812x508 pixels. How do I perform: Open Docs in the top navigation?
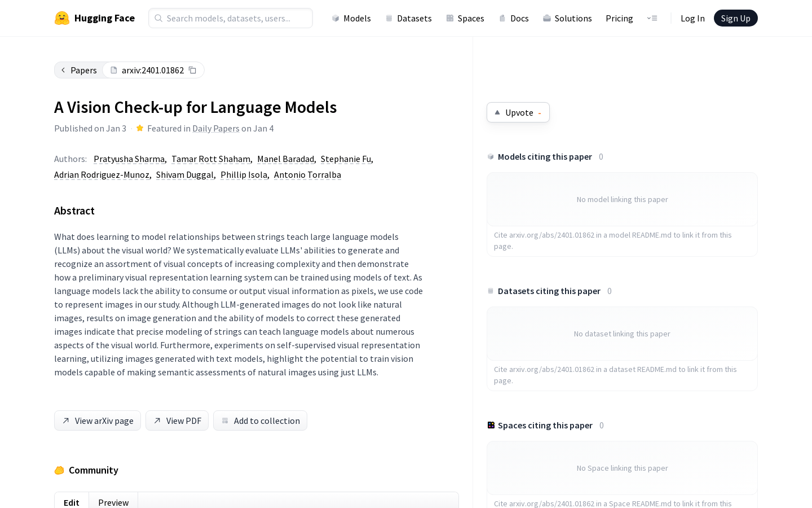(514, 18)
